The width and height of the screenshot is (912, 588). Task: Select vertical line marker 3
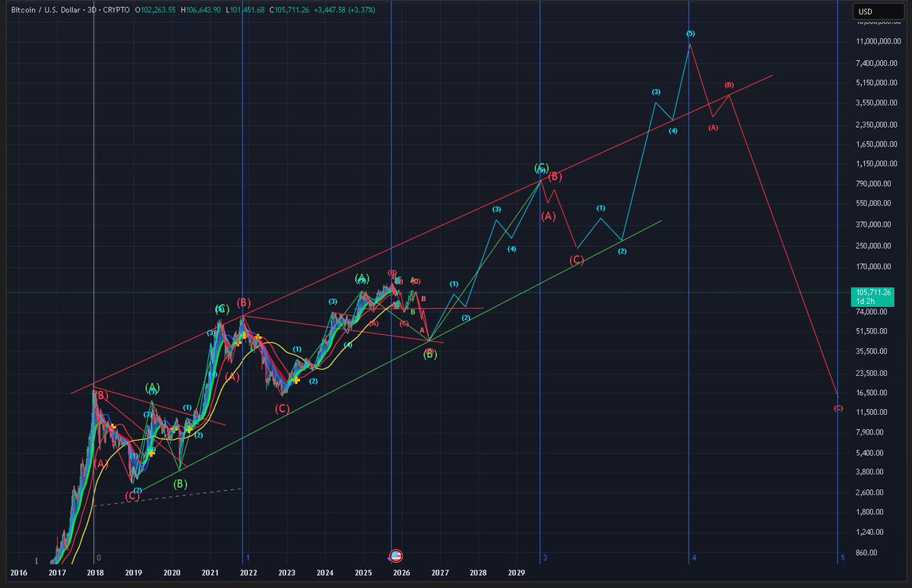[x=545, y=558]
